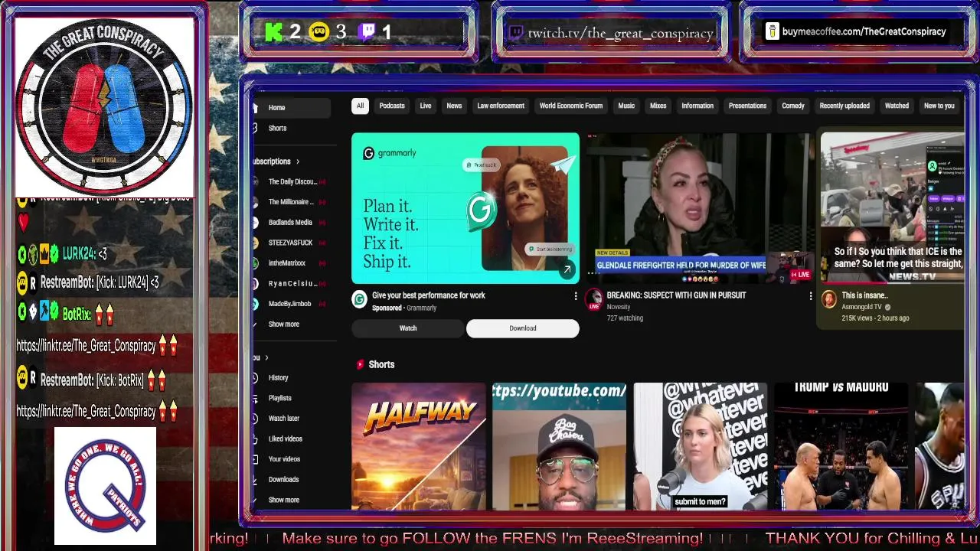The image size is (980, 551).
Task: Click the Watch button under Grammarly ad
Action: click(x=408, y=328)
